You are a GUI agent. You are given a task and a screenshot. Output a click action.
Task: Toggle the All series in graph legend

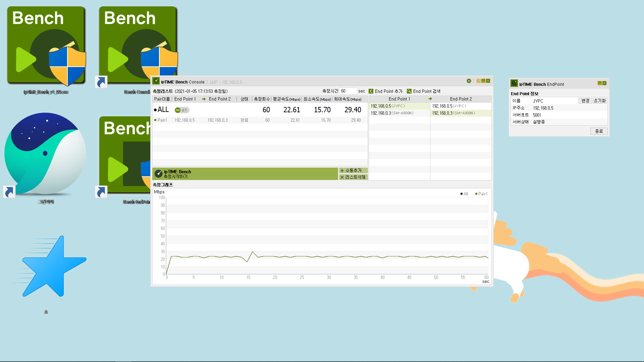[x=464, y=194]
